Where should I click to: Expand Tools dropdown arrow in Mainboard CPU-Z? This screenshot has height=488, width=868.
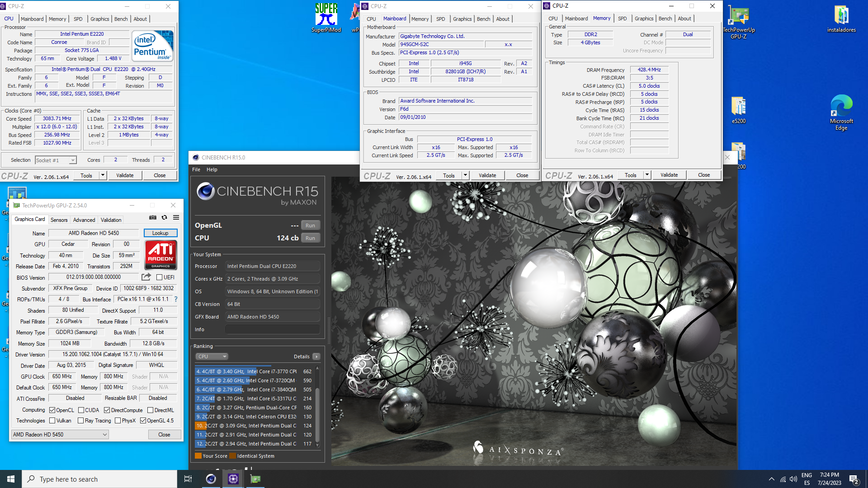(x=466, y=175)
